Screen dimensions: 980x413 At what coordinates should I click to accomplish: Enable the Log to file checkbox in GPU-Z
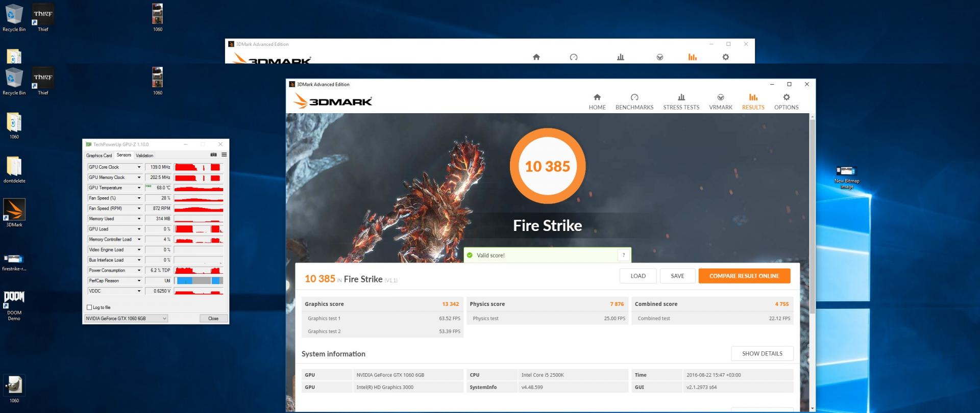[89, 307]
